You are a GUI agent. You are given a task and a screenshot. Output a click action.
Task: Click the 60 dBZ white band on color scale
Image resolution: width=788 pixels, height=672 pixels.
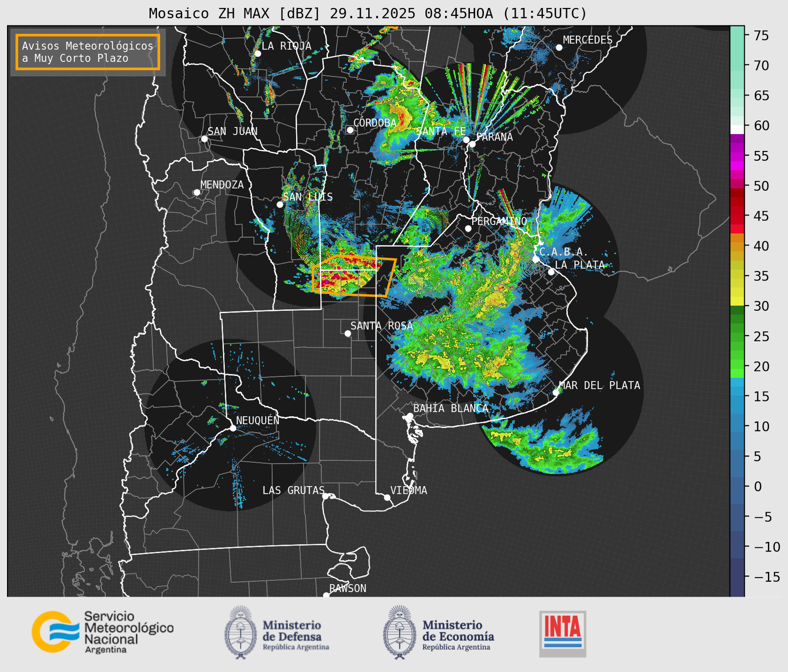pyautogui.click(x=737, y=129)
